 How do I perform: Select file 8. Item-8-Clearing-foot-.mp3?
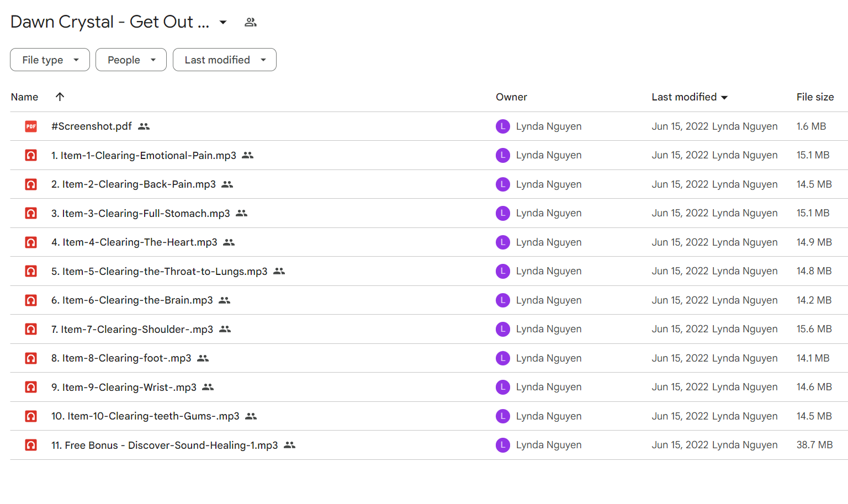coord(121,358)
